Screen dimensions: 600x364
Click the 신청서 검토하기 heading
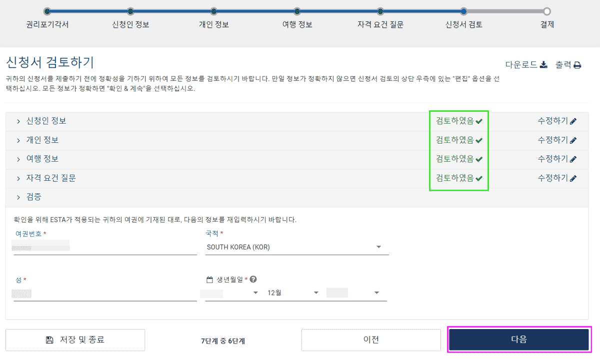(50, 62)
